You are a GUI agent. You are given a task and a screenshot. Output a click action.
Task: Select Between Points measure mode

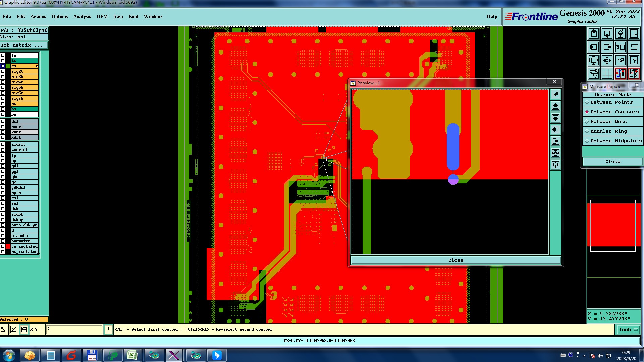611,102
